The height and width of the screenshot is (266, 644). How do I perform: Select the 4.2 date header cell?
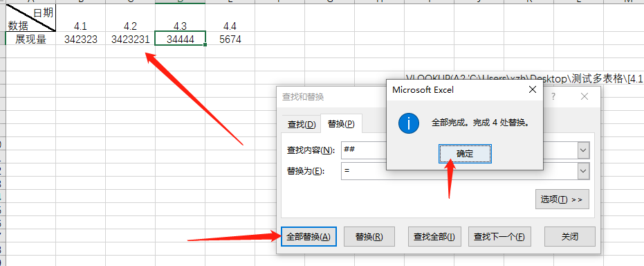click(x=130, y=18)
